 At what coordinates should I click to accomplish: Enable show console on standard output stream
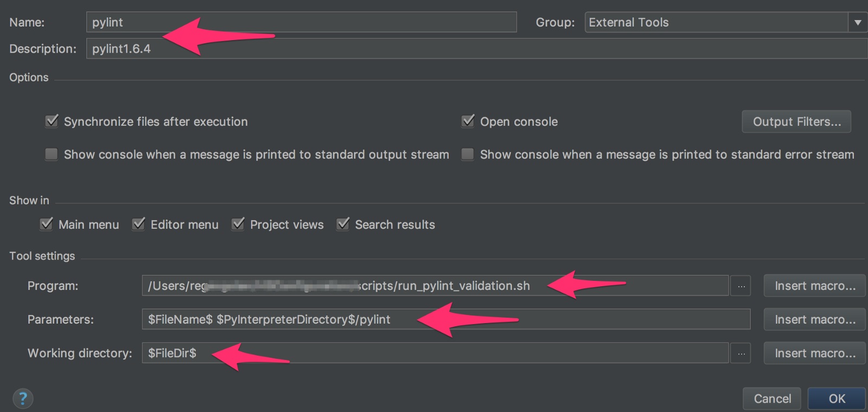[x=52, y=154]
